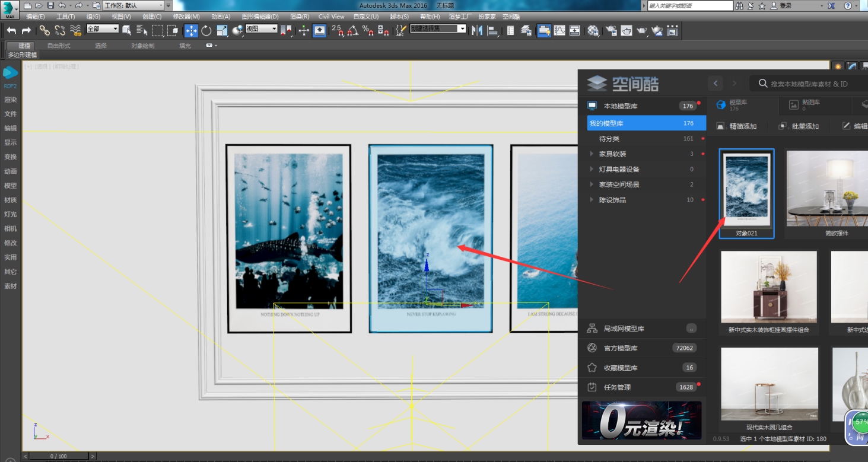This screenshot has width=868, height=462.
Task: Click the 批量添加 button
Action: pos(799,126)
